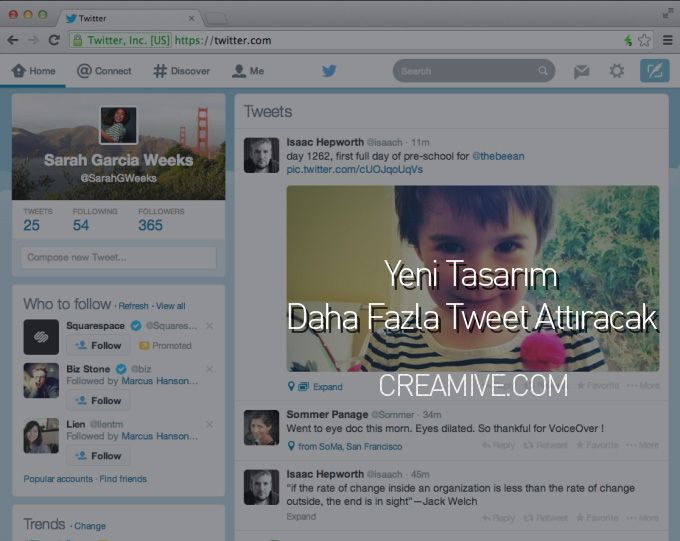Viewport: 680px width, 541px height.
Task: Open Find friends link
Action: click(x=123, y=479)
